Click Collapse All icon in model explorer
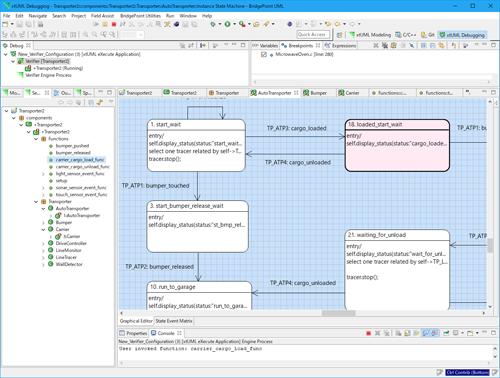Viewport: 500px width, 378px height. [91, 102]
